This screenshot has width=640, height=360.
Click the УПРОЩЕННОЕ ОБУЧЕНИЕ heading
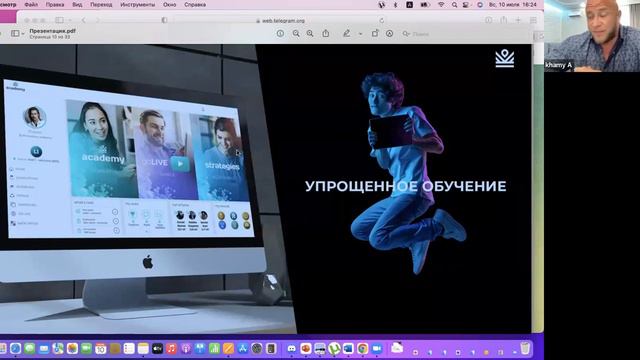click(x=406, y=186)
